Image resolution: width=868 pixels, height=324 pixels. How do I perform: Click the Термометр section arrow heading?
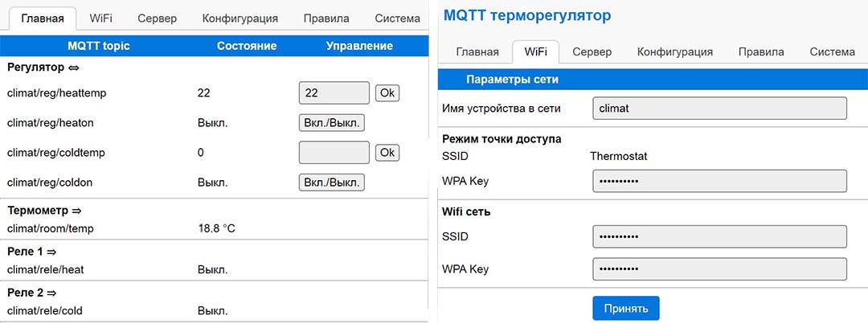[x=44, y=211]
